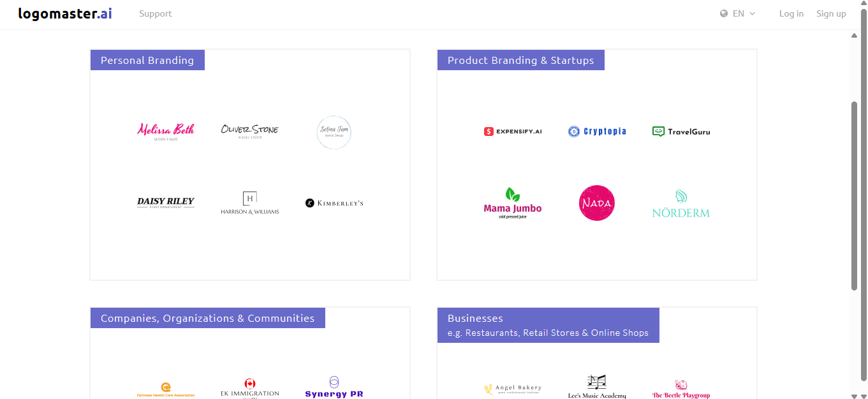Select the Kimberley's logo sample

[x=334, y=203]
